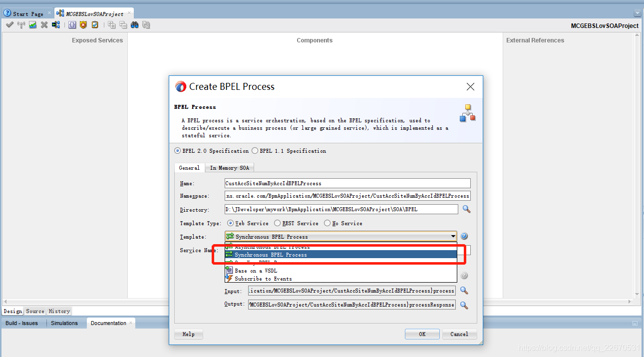This screenshot has height=357, width=644.
Task: Click the collapse-all minus icon in toolbar
Action: click(123, 25)
